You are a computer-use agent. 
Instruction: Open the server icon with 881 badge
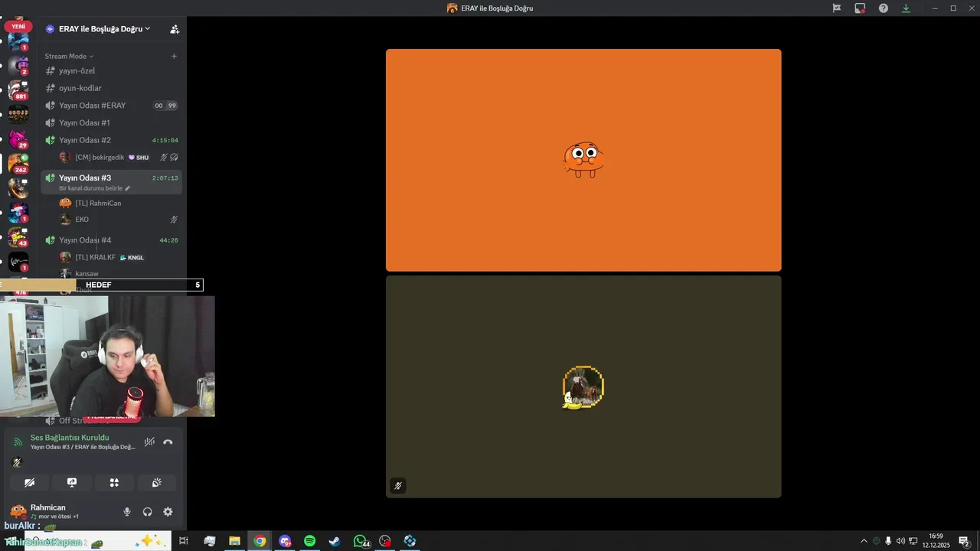pyautogui.click(x=18, y=90)
